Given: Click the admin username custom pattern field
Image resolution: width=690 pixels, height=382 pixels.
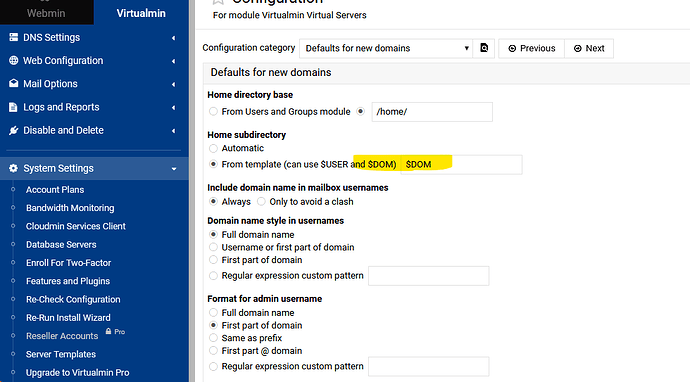Looking at the screenshot, I should (x=429, y=367).
